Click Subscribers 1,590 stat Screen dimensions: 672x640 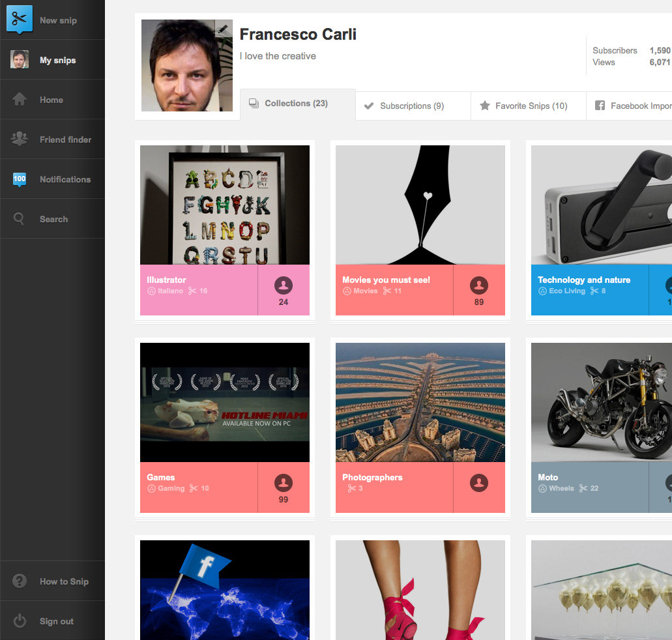pyautogui.click(x=632, y=50)
